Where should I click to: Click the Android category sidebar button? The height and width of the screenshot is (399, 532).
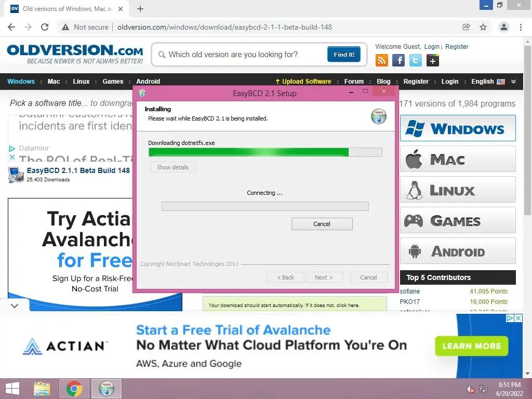(x=458, y=251)
